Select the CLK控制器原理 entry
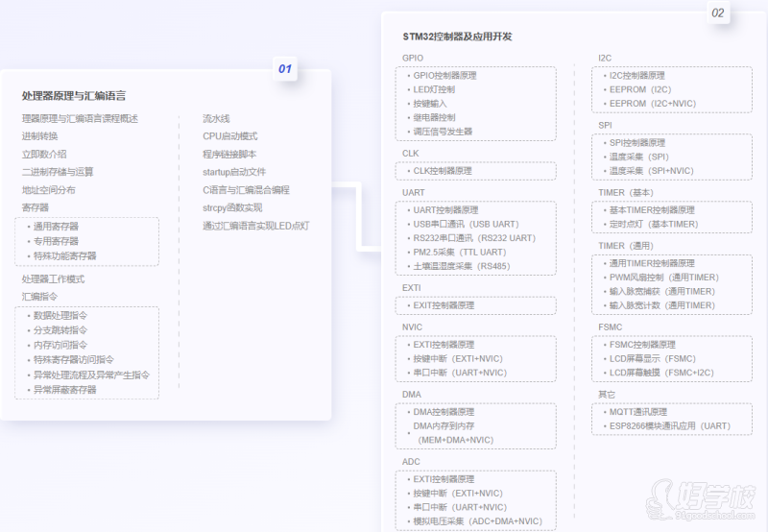The width and height of the screenshot is (768, 532). pos(442,171)
